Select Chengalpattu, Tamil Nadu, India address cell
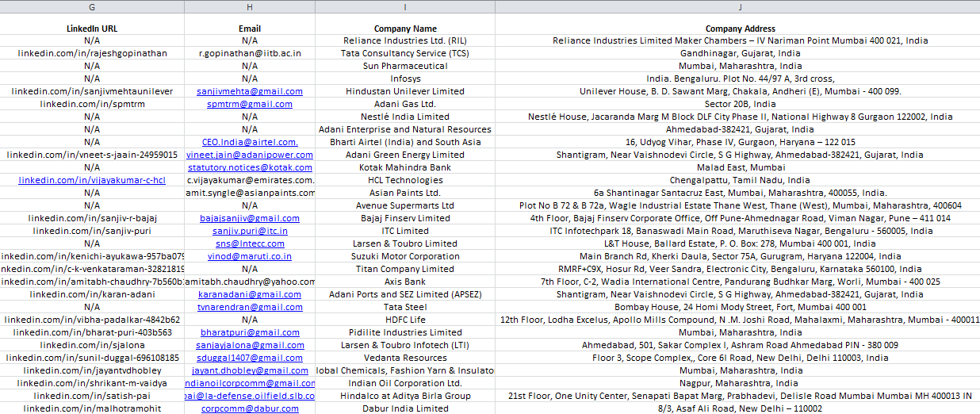 click(x=737, y=180)
